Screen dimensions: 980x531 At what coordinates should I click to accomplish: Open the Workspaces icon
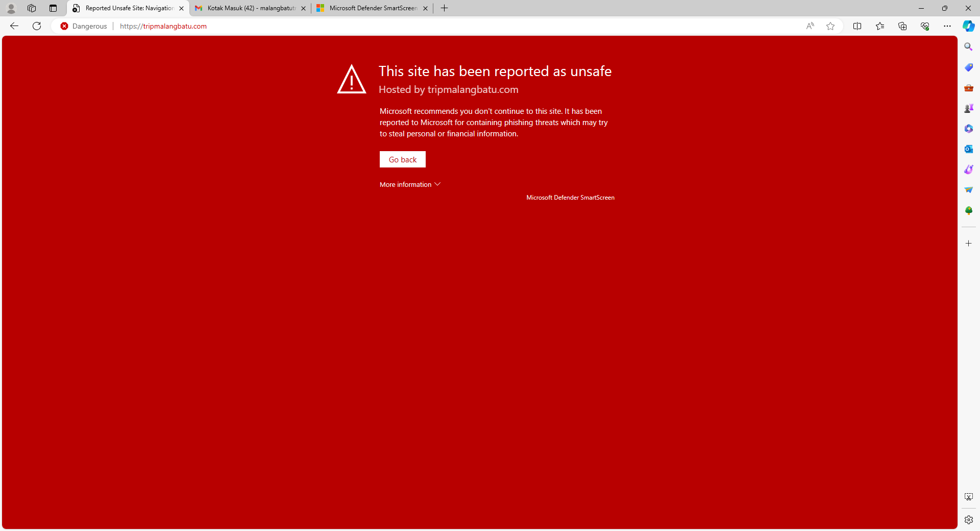pos(32,8)
